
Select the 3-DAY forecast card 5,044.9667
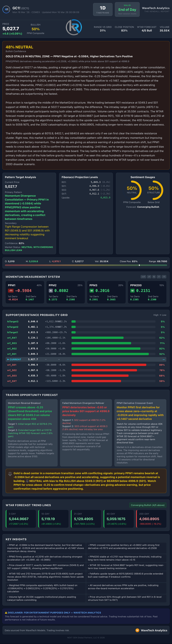tap(21, 519)
